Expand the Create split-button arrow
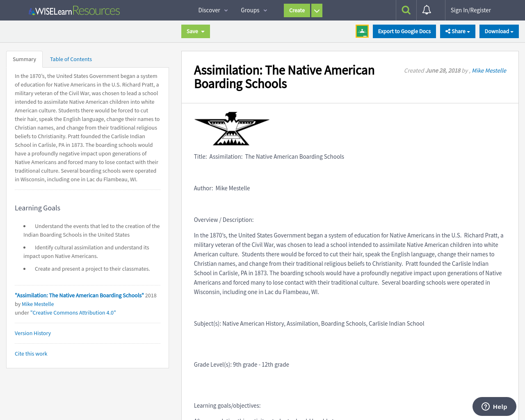525x420 pixels. pyautogui.click(x=316, y=10)
